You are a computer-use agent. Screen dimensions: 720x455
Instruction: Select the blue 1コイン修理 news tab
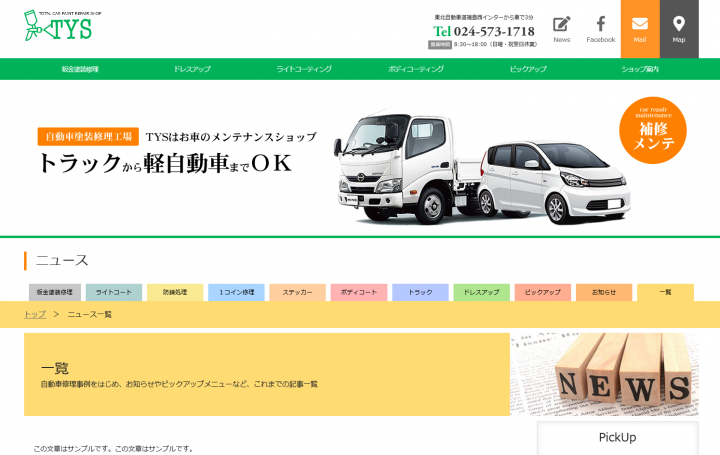coord(236,292)
